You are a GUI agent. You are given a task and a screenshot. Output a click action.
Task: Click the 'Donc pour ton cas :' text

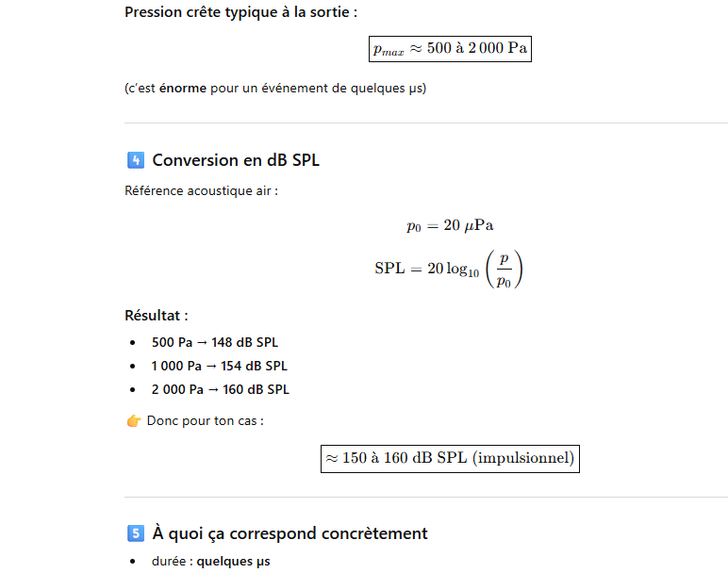pyautogui.click(x=205, y=420)
